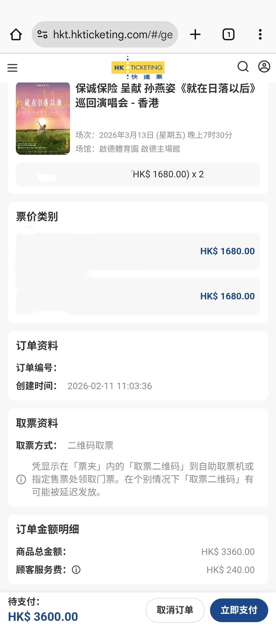The image size is (276, 644).
Task: Tap the HK$ 1680.00 x 2 summary row
Action: 138,174
